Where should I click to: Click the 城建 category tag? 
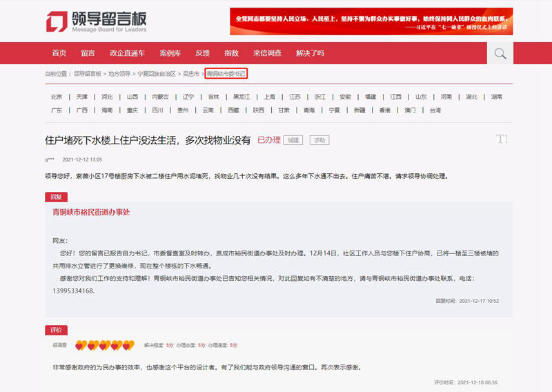(x=294, y=140)
